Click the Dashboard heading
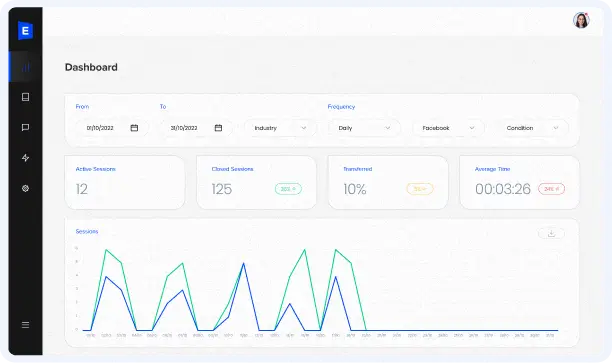This screenshot has width=612, height=363. pyautogui.click(x=91, y=67)
